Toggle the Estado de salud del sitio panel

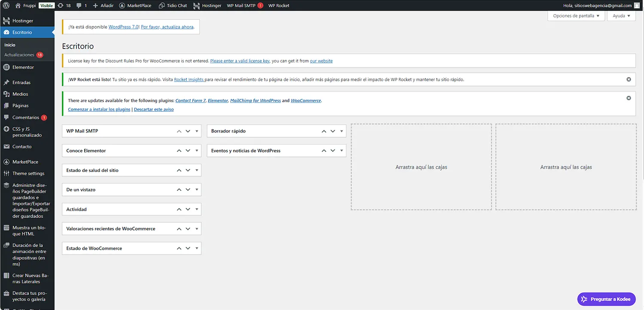(197, 170)
